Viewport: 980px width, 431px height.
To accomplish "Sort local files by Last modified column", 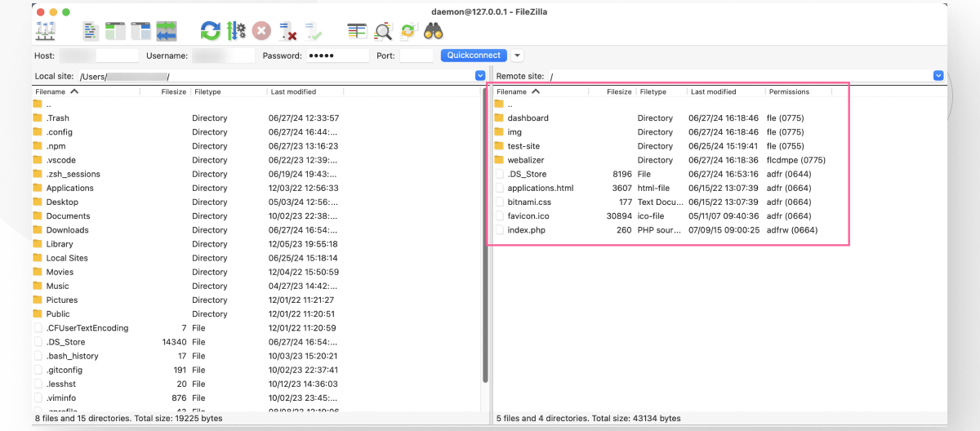I will pos(294,91).
